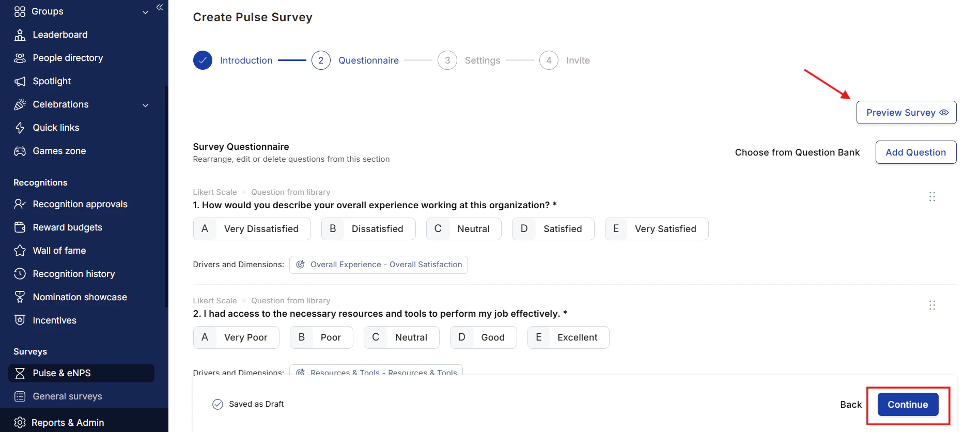This screenshot has height=432, width=980.
Task: Open Reward budgets page
Action: (x=67, y=227)
